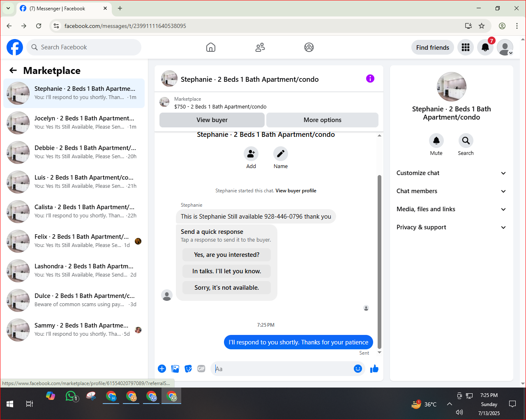This screenshot has width=526, height=420.
Task: Expand the Customize chat section
Action: click(x=451, y=173)
